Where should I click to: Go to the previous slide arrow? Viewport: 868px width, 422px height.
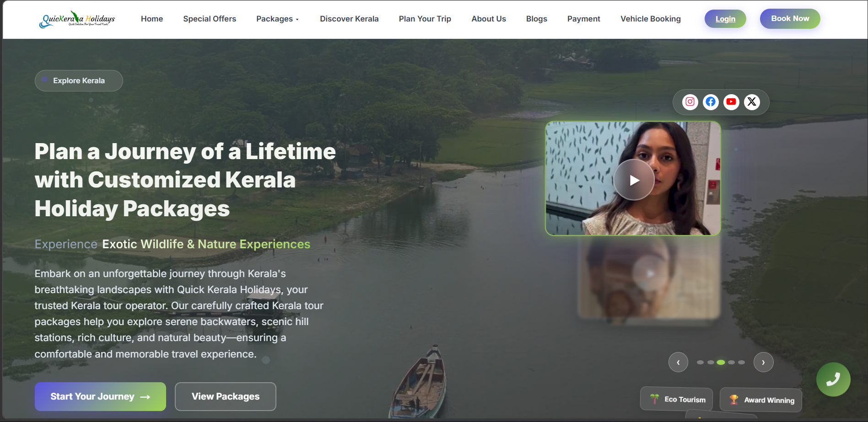coord(678,362)
